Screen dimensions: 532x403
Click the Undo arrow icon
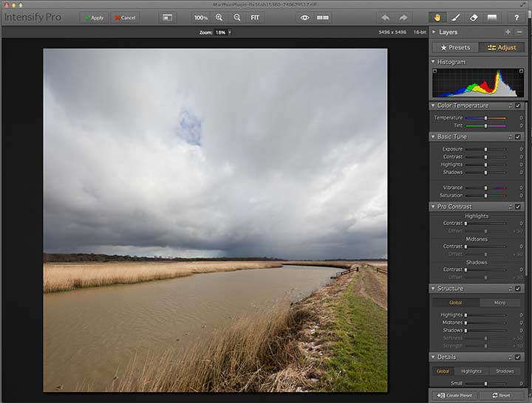point(385,18)
